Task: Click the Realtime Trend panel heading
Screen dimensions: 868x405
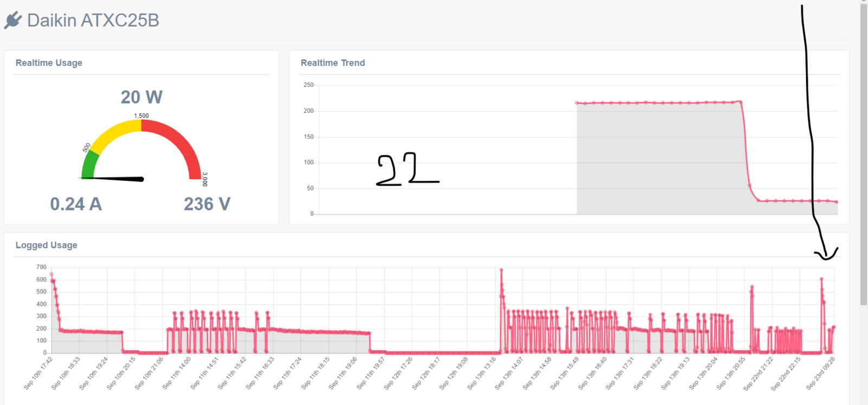Action: (x=333, y=63)
